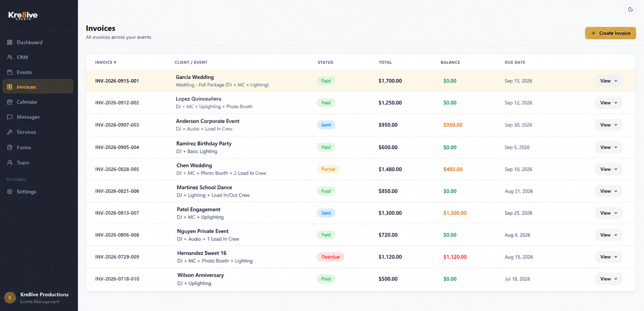Expand View dropdown for Chen Wedding
The image size is (644, 311).
(608, 169)
